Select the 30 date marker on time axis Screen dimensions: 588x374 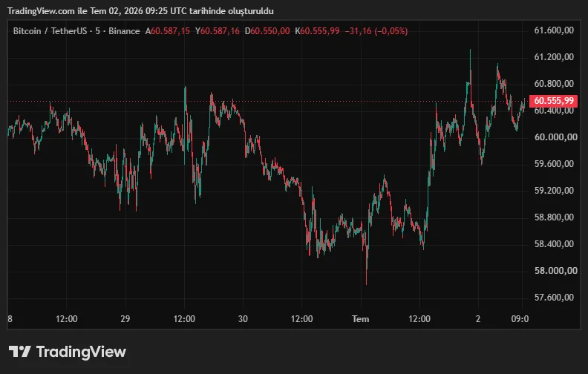(x=243, y=319)
